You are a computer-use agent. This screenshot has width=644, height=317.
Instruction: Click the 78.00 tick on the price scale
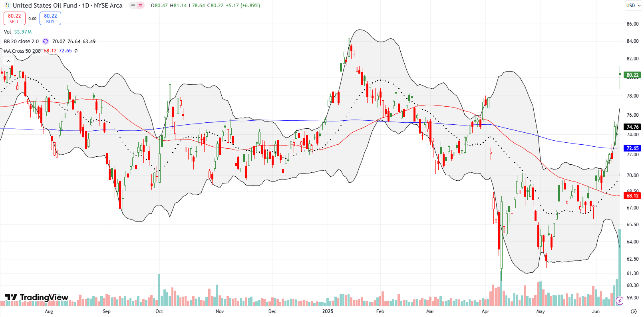click(x=632, y=96)
